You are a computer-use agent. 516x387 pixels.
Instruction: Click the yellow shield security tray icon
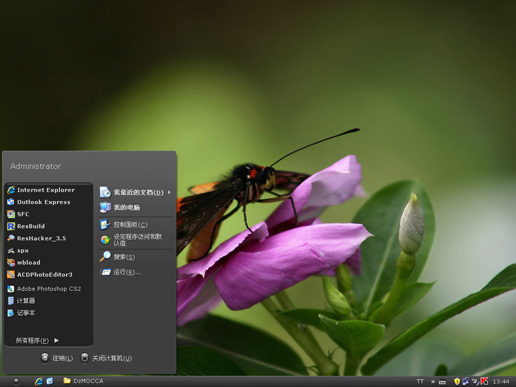(x=457, y=381)
